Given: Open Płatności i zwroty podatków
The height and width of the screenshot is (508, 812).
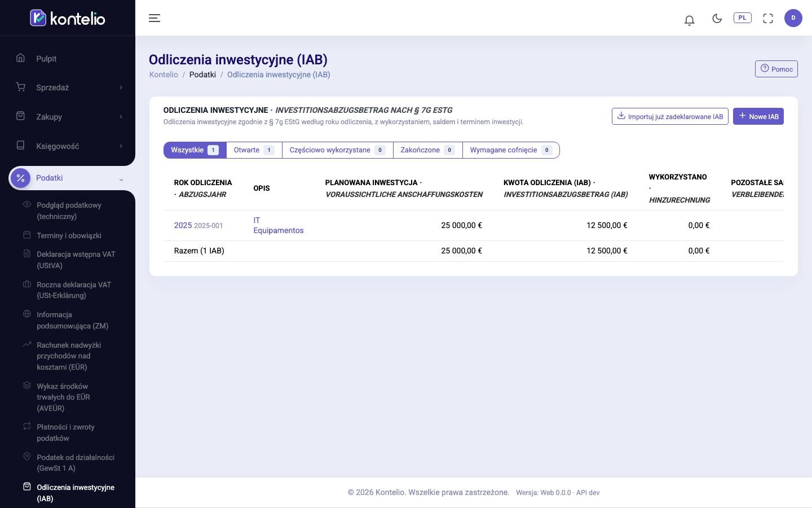Looking at the screenshot, I should (65, 432).
